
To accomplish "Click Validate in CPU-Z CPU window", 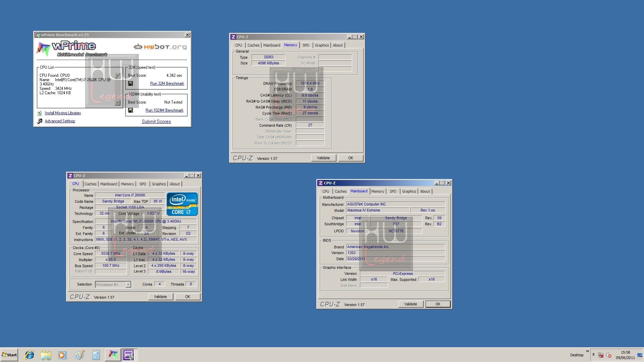I will (x=160, y=297).
